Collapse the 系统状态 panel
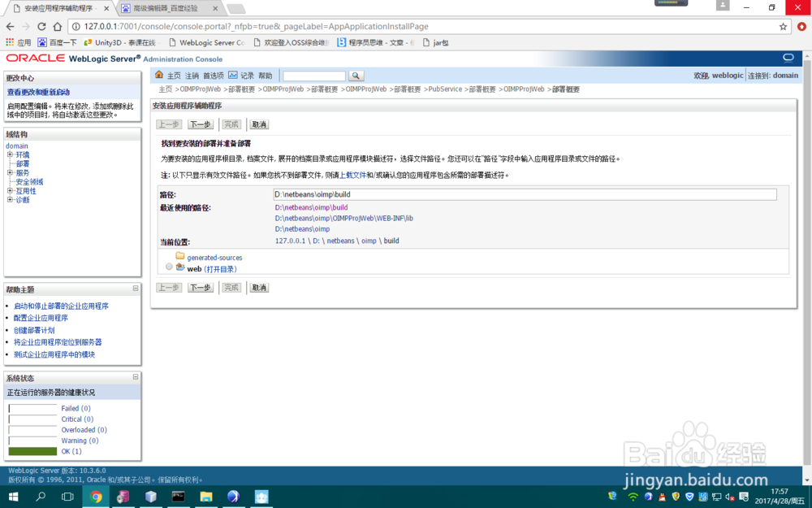Viewport: 812px width, 508px height. [135, 377]
